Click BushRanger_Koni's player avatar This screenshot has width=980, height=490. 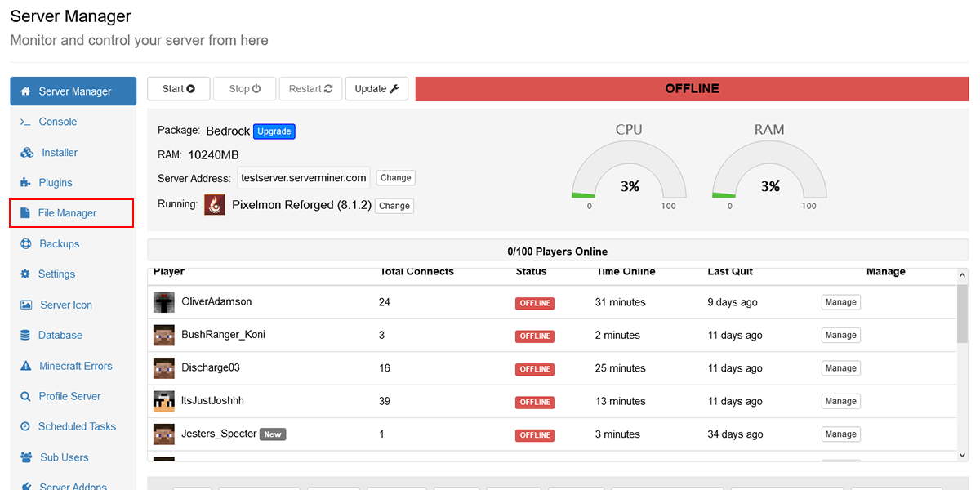pyautogui.click(x=164, y=335)
